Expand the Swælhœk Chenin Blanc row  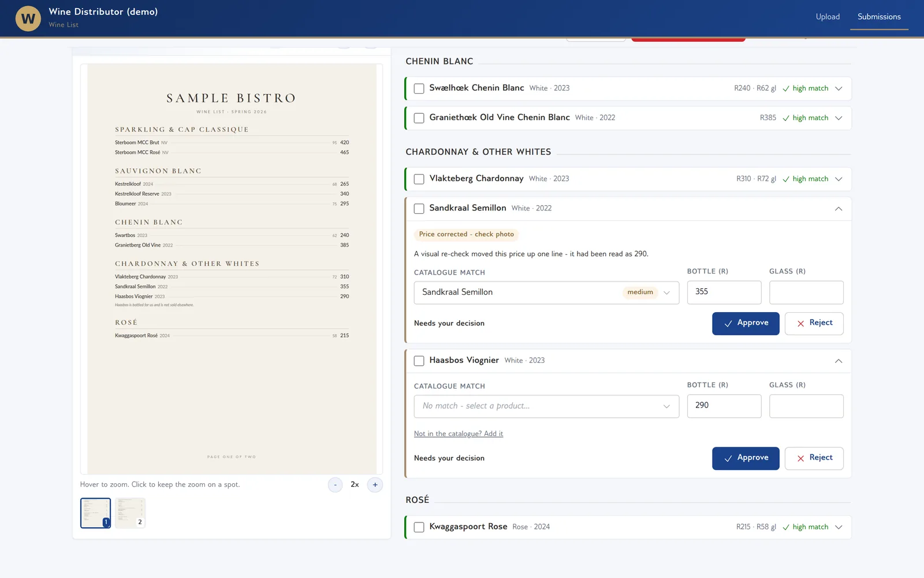[x=839, y=88]
